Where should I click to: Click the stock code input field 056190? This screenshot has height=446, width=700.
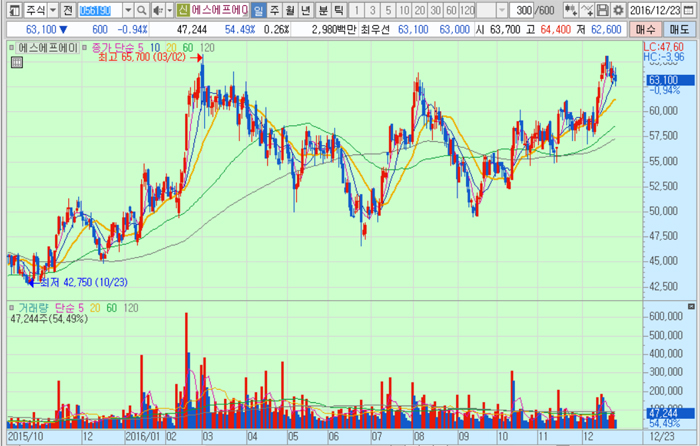point(101,10)
